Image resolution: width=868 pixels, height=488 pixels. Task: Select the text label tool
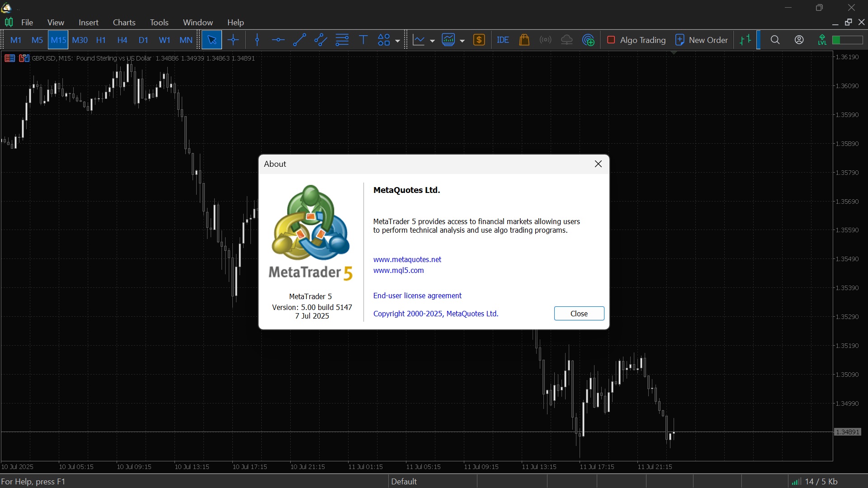[363, 40]
